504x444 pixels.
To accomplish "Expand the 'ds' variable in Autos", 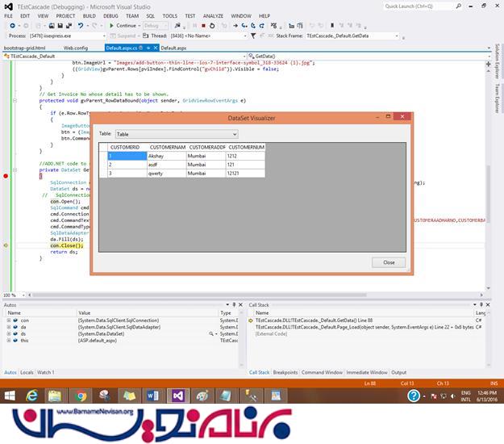I will click(x=7, y=333).
